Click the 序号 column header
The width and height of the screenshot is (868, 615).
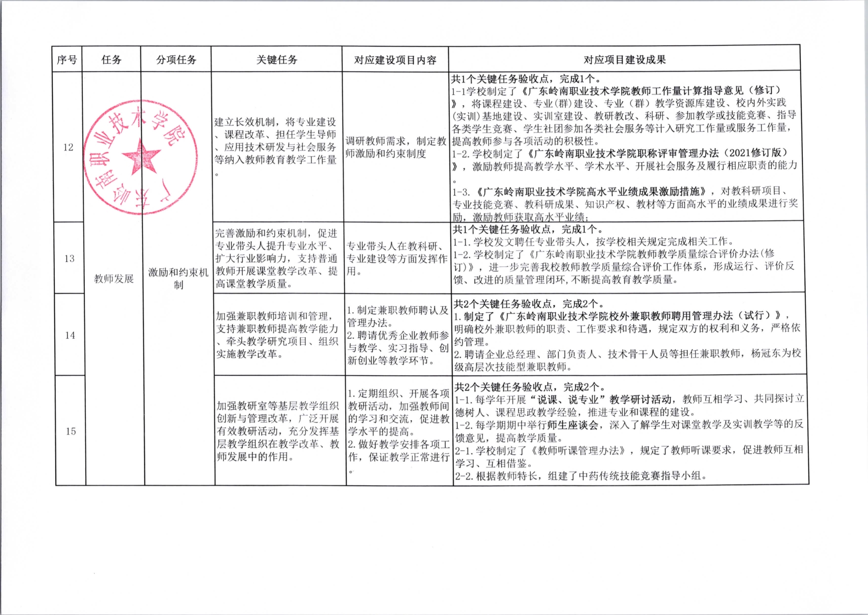[67, 60]
